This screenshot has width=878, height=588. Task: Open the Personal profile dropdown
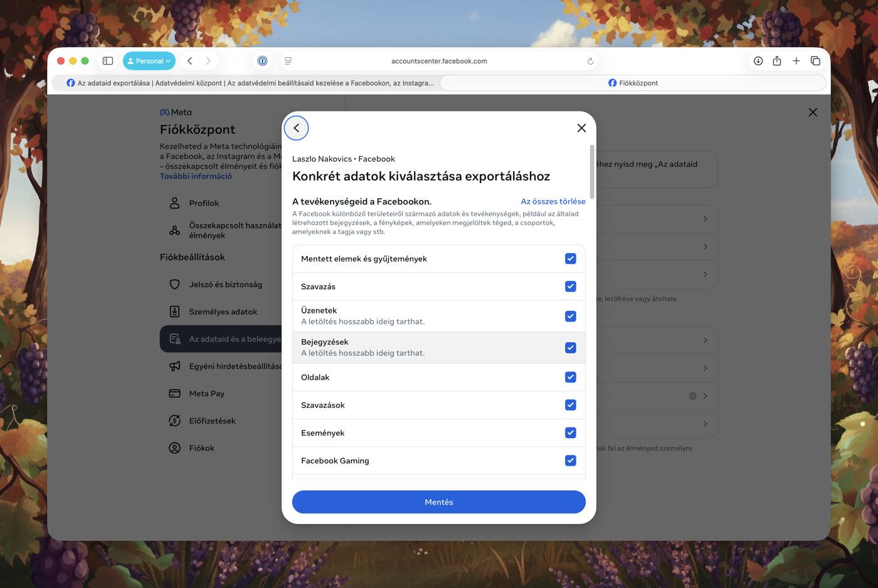pos(149,61)
